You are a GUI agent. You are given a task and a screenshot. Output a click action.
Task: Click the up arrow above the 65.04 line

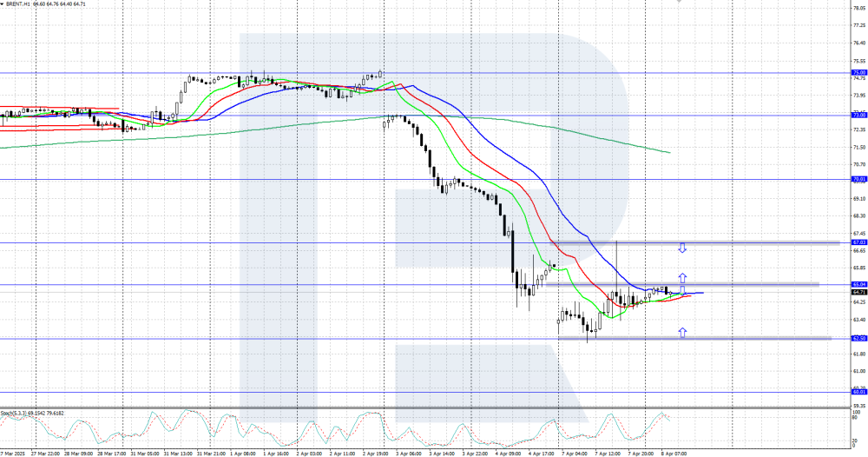682,277
